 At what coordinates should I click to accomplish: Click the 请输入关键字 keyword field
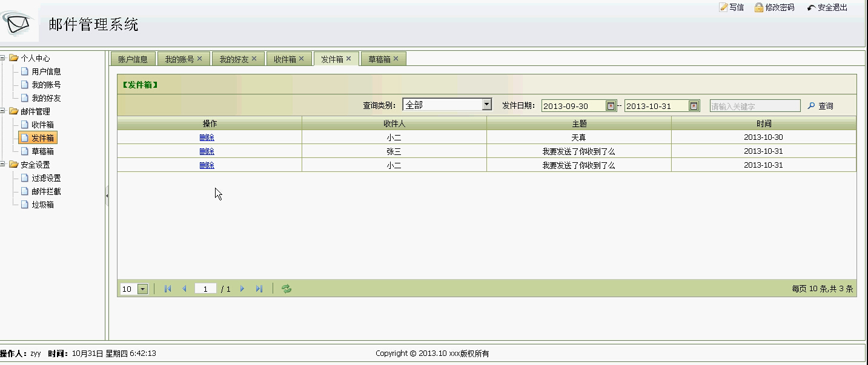tap(755, 106)
